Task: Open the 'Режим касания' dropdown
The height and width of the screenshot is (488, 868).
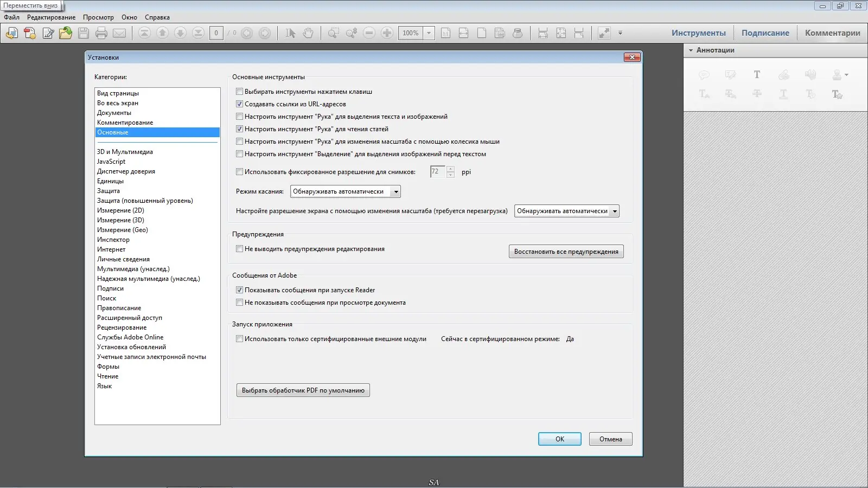Action: [346, 191]
